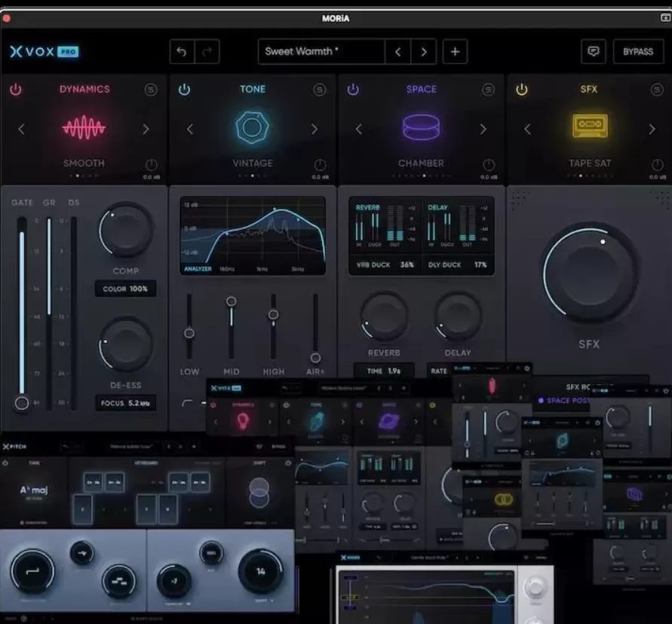Click the High EQ slider handle
This screenshot has height=624, width=672.
pos(273,315)
